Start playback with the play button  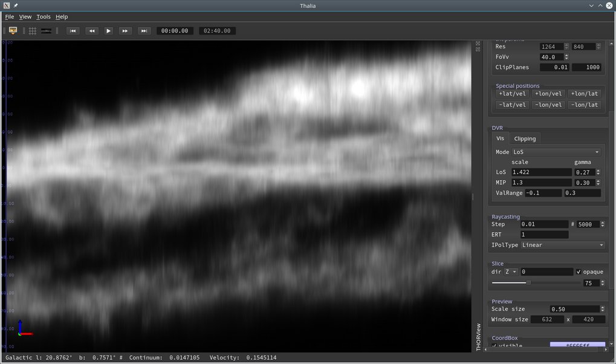pyautogui.click(x=108, y=31)
